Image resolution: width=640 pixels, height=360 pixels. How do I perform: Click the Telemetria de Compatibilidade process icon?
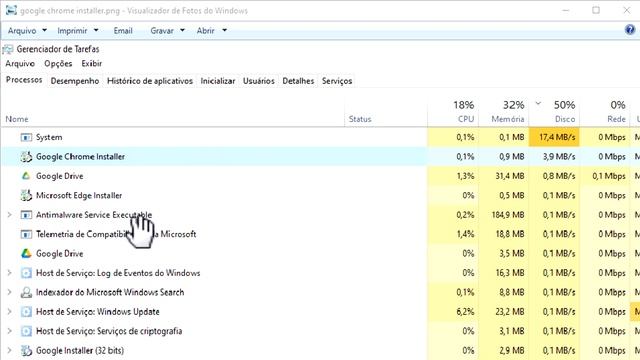[x=26, y=234]
